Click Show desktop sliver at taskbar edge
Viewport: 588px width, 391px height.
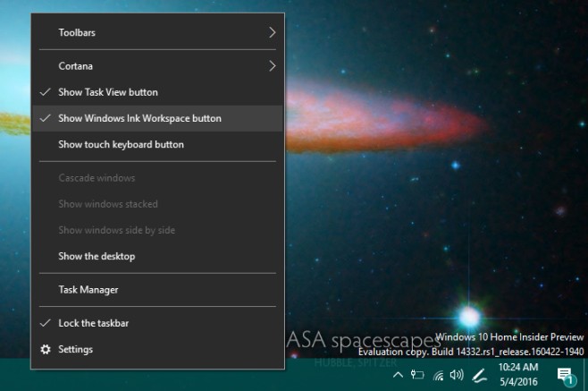click(x=585, y=375)
